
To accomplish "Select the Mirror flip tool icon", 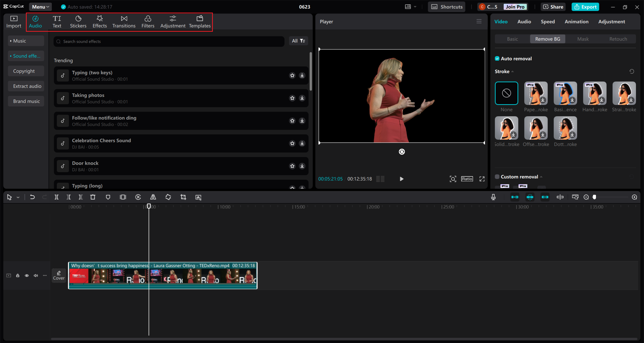I will click(153, 197).
